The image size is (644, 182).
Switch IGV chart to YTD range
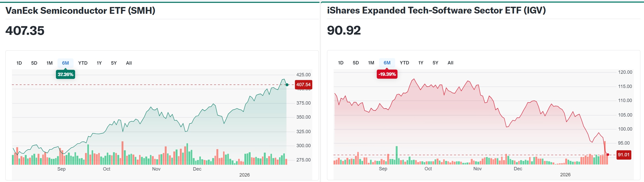click(x=404, y=63)
